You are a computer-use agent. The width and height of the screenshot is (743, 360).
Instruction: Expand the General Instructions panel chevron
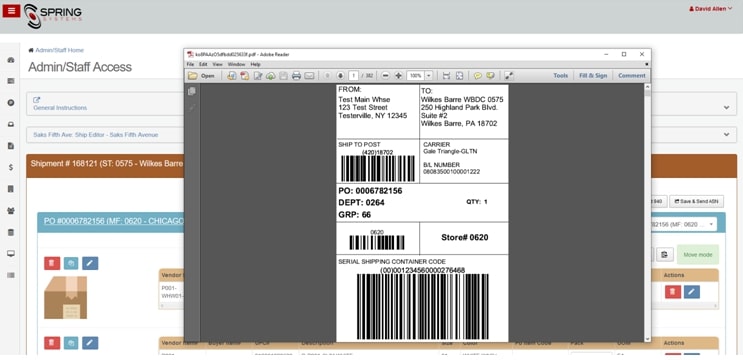[726, 108]
